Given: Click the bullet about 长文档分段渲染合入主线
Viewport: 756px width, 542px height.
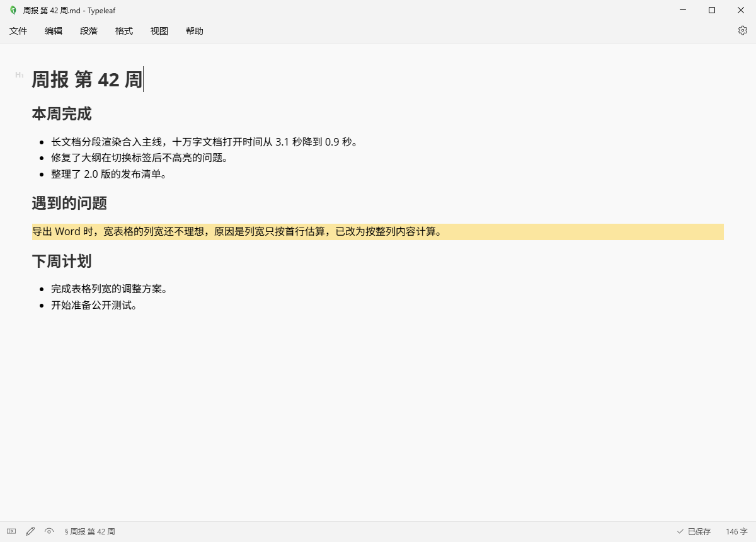Looking at the screenshot, I should click(x=205, y=142).
